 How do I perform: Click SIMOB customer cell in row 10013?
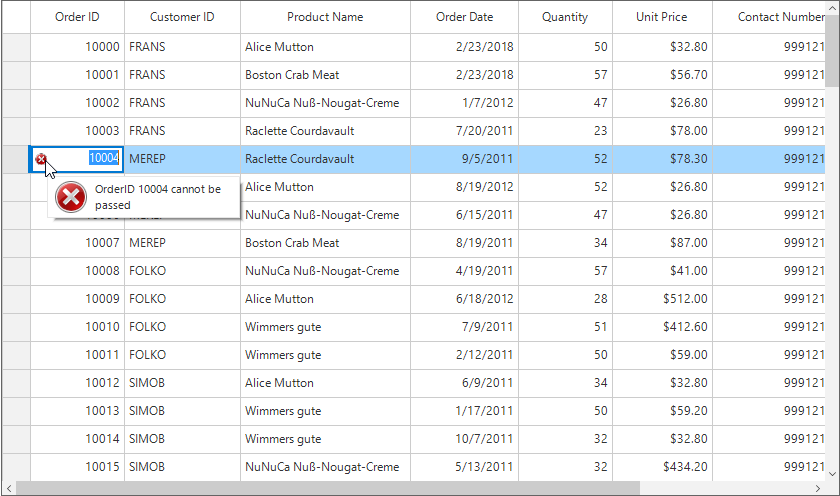tap(182, 411)
